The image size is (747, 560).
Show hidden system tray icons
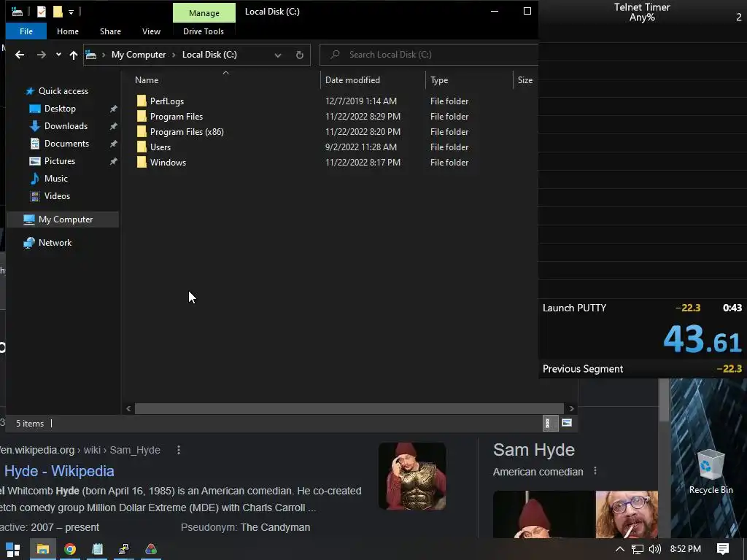tap(620, 549)
